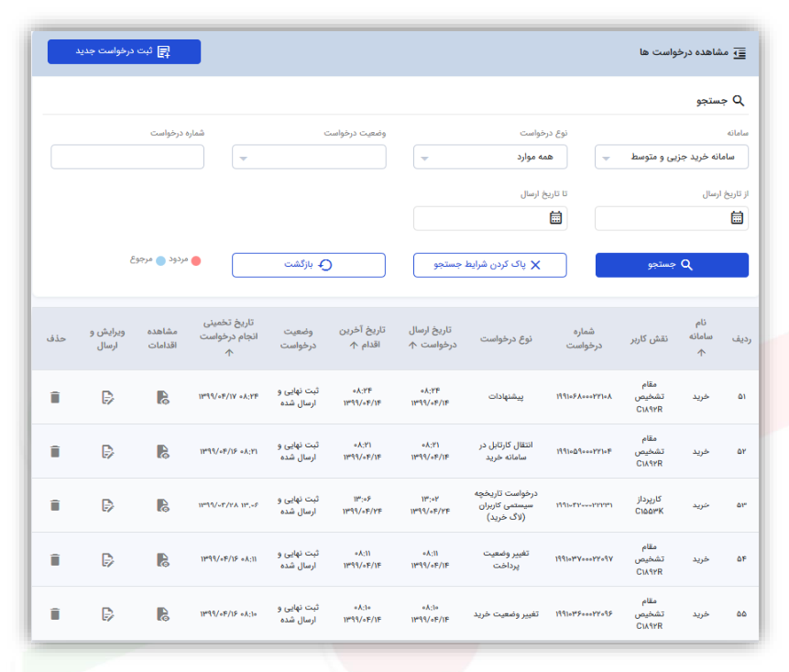The height and width of the screenshot is (672, 789).
Task: Click پاک کردن شرایط جستجو button
Action: (490, 265)
